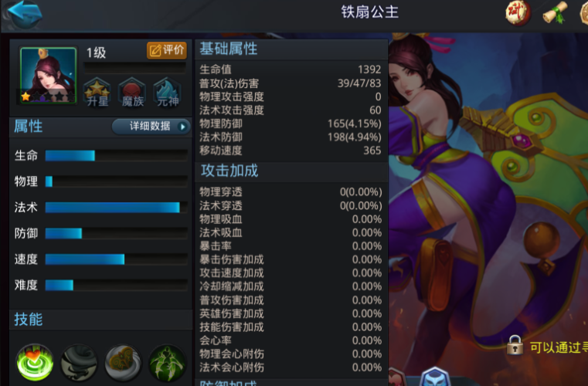Select the third golden heart skill icon
This screenshot has height=386, width=588.
pyautogui.click(x=123, y=362)
